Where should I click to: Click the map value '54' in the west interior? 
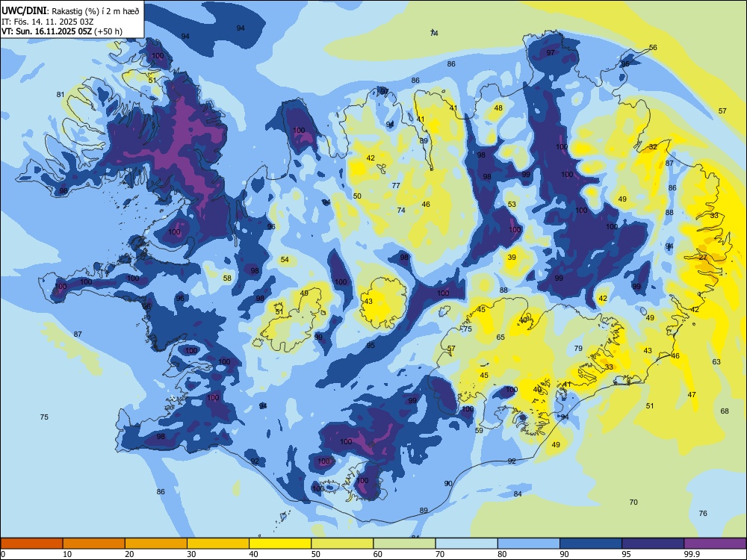285,260
